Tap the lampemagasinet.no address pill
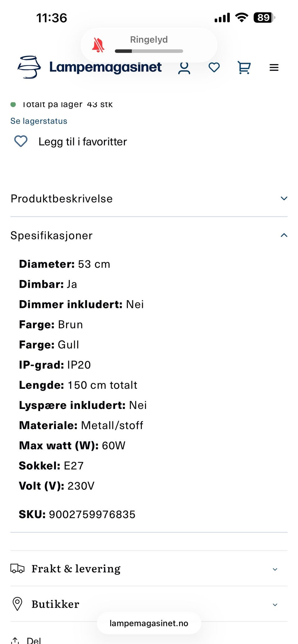 (x=149, y=623)
